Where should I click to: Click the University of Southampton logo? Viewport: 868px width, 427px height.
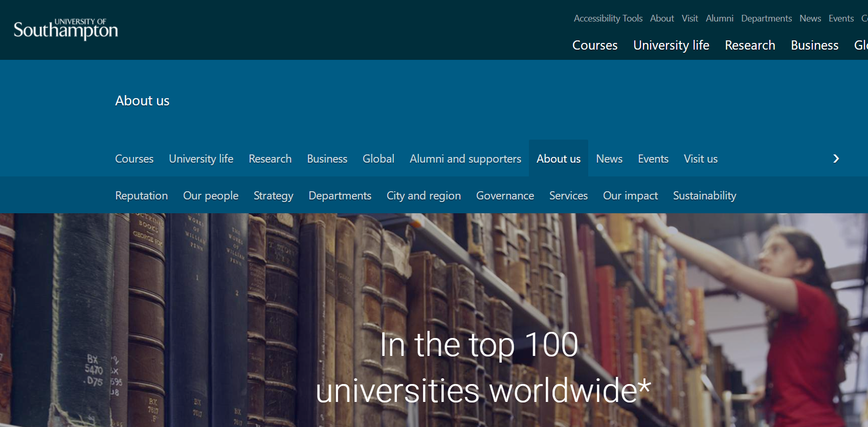pyautogui.click(x=65, y=30)
